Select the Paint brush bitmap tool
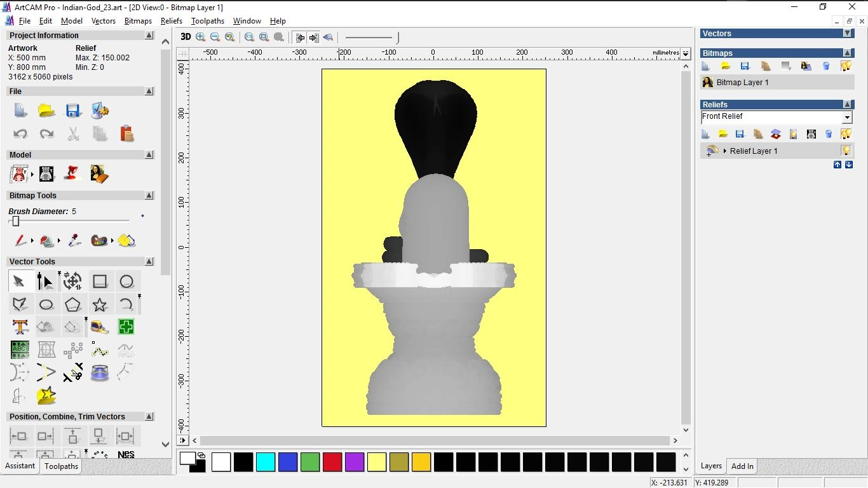Viewport: 868px width, 488px height. click(20, 241)
